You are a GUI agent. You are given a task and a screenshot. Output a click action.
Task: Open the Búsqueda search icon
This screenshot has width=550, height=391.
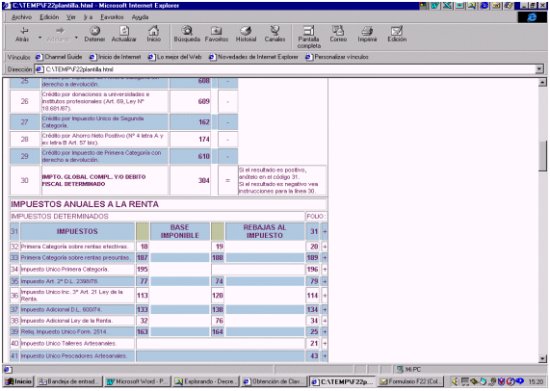tap(187, 31)
